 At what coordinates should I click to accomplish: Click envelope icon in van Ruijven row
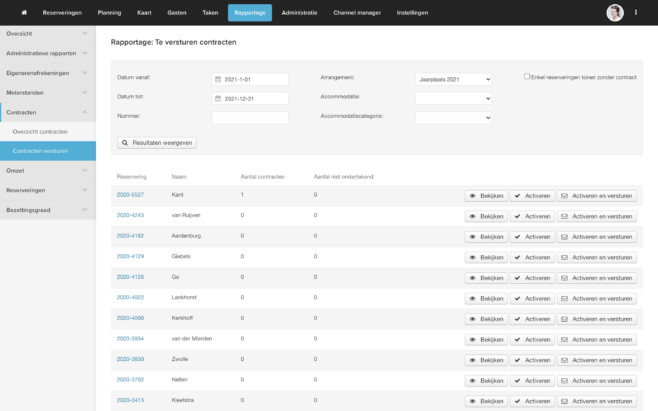pos(564,215)
